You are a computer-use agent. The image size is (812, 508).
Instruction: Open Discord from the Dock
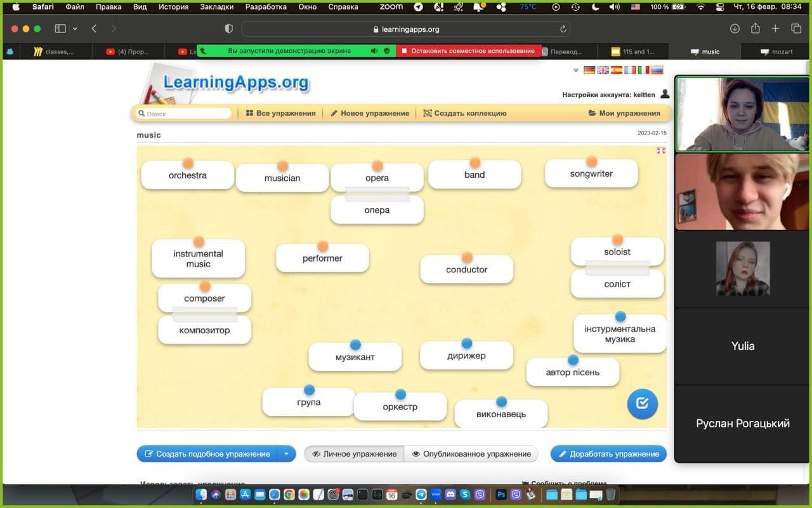click(x=451, y=494)
